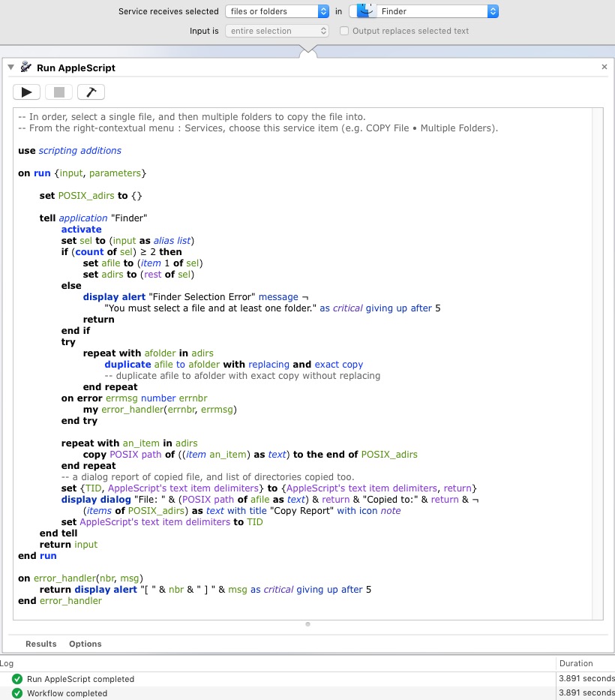The width and height of the screenshot is (615, 700).
Task: Click the Run AppleScript action icon
Action: tap(26, 67)
